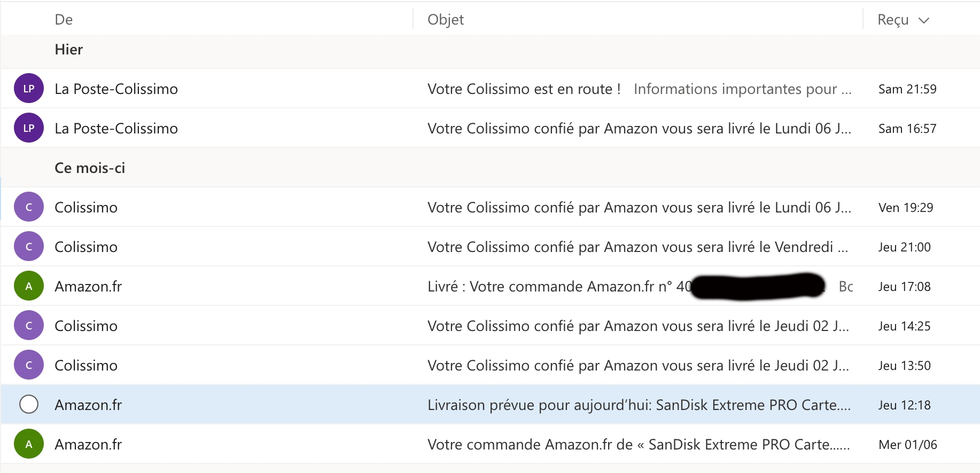Open 'Votre commande Amazon.fr de SanDisk' email

pos(639,445)
